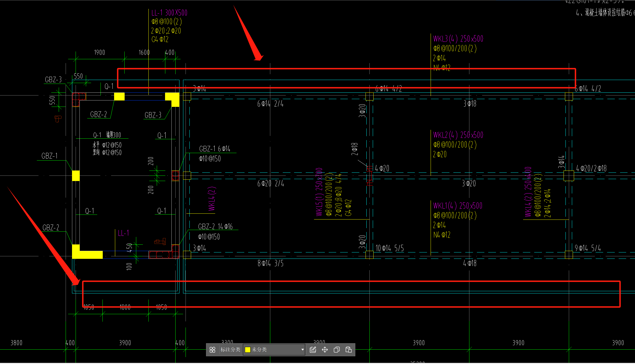Viewport: 635px width, 364px height.
Task: Click the 标注分类 toolbar label
Action: (x=230, y=350)
